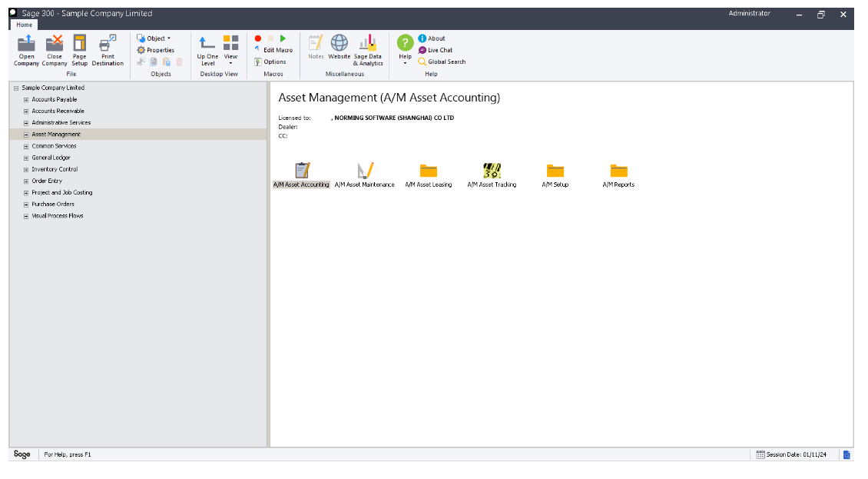Click the Sage logo in status bar
The height and width of the screenshot is (479, 868).
point(22,454)
